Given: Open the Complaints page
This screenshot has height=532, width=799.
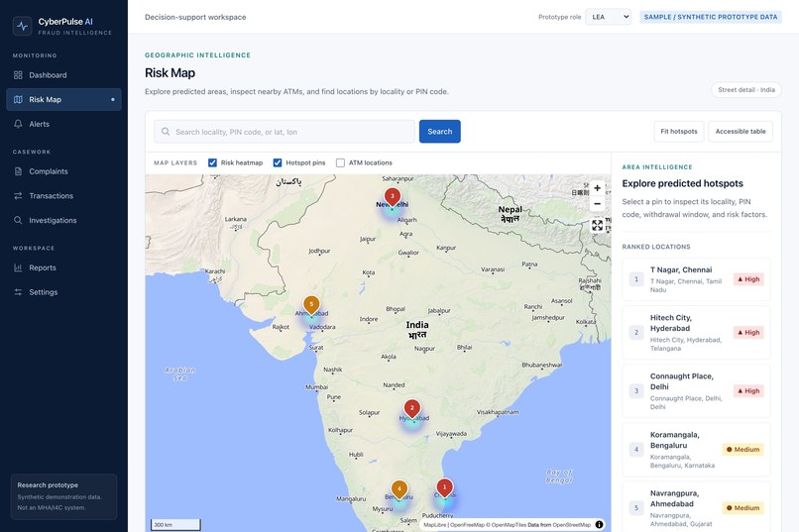Looking at the screenshot, I should coord(63,171).
